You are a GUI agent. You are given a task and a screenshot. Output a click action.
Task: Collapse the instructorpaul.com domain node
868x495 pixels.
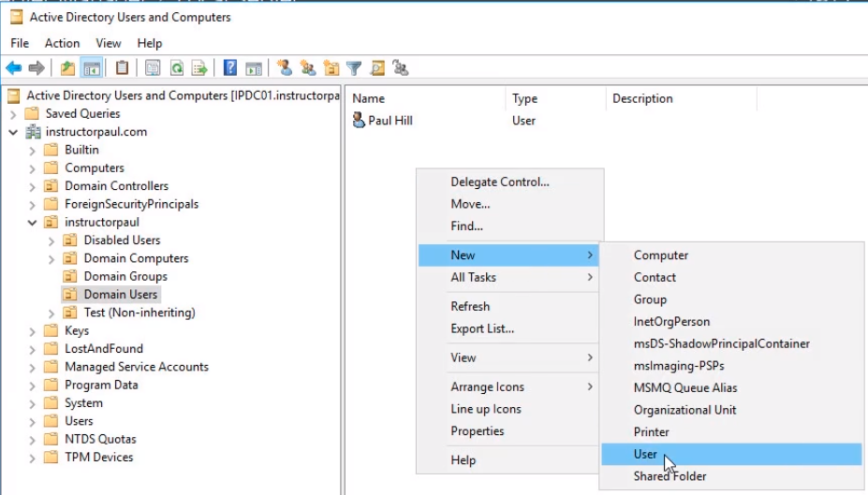coord(13,132)
